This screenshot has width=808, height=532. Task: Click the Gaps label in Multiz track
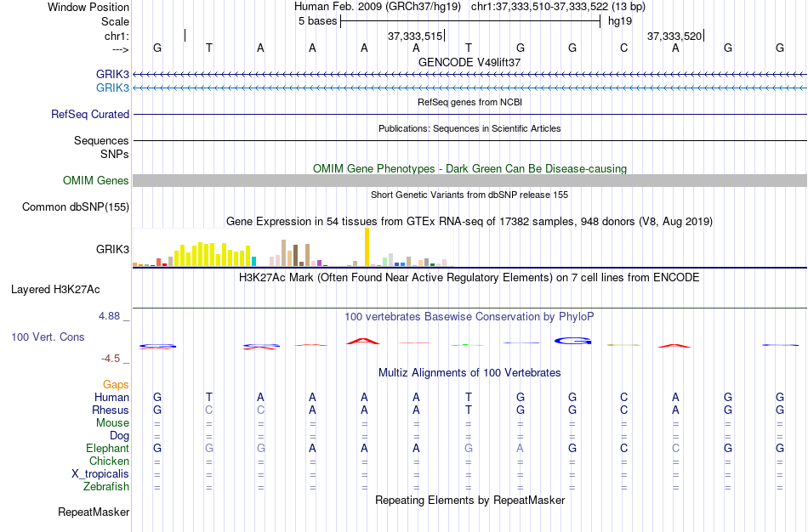point(116,385)
